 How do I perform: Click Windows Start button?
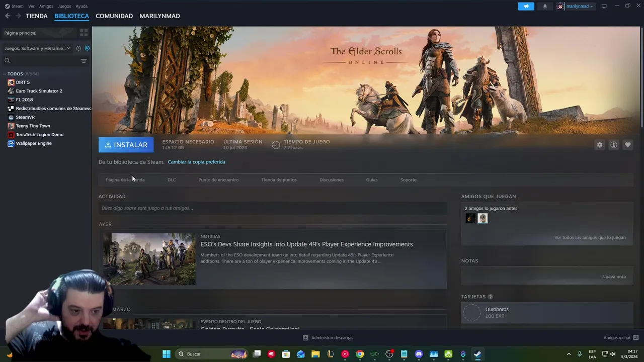pos(167,354)
